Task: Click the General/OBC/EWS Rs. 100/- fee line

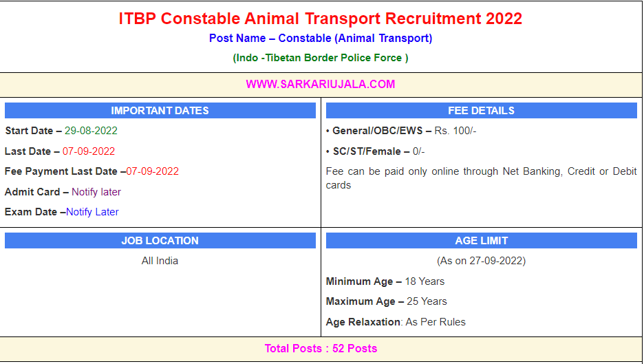Action: pos(405,131)
